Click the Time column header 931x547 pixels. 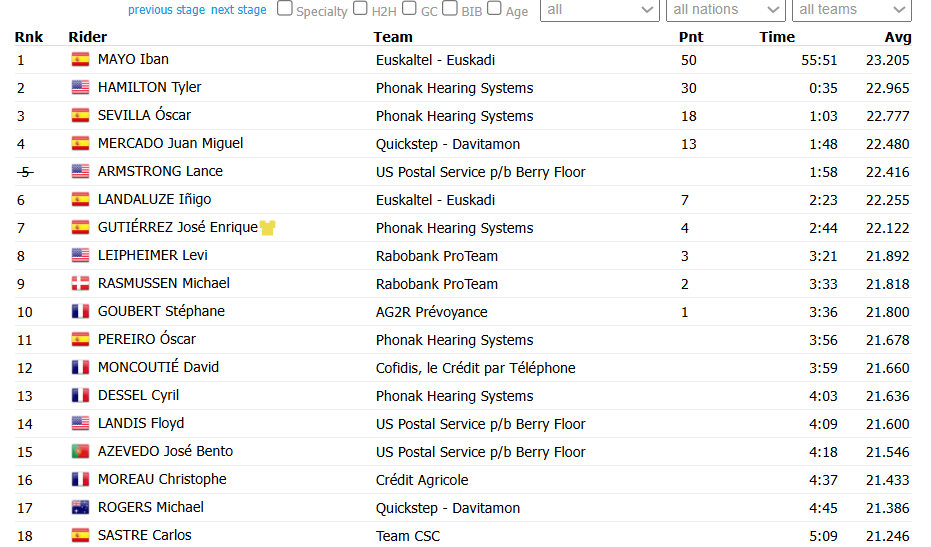tap(777, 37)
